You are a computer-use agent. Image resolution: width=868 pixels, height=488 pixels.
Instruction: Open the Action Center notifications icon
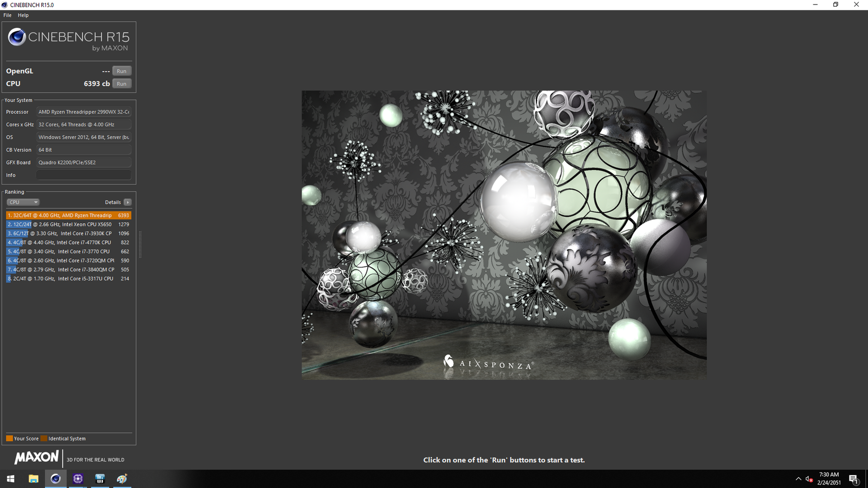(854, 479)
